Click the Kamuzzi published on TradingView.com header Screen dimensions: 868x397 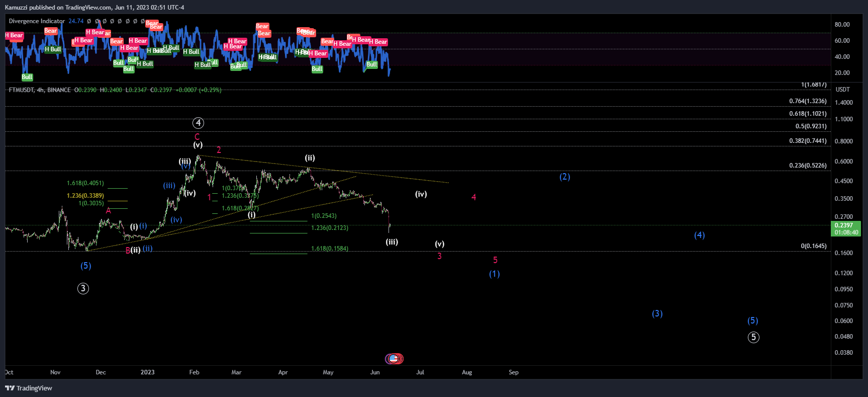[94, 8]
